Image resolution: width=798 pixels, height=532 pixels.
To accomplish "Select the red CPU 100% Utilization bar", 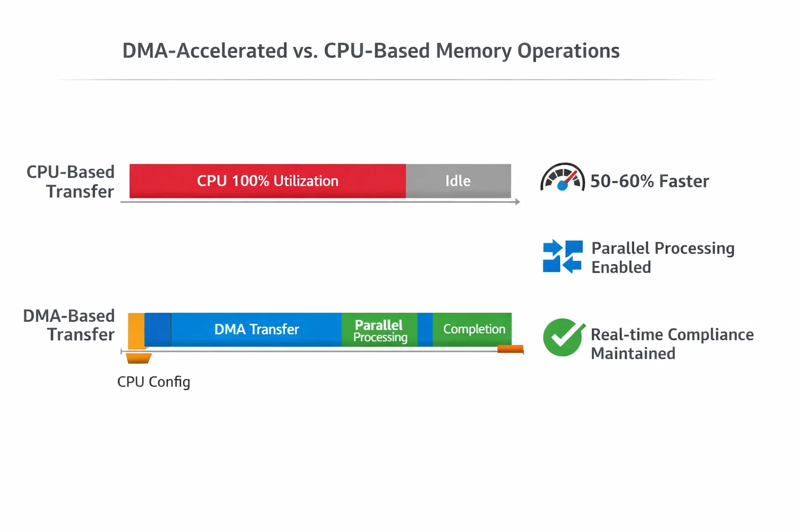I will pos(268,181).
